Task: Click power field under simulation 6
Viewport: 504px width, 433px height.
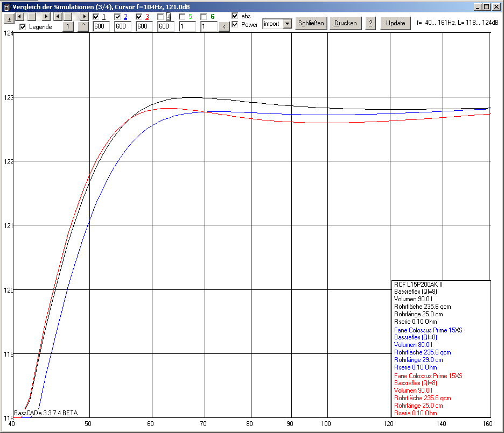Action: (209, 26)
